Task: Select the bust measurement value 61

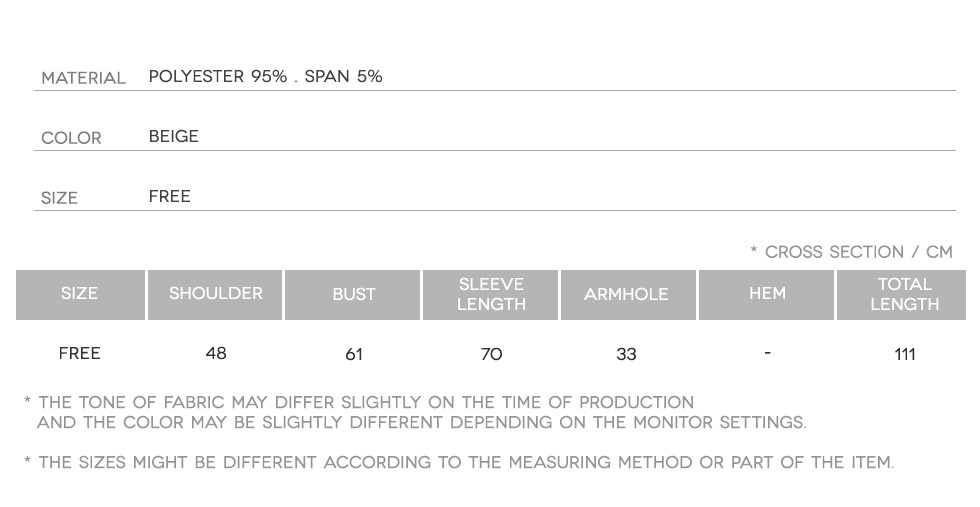Action: pyautogui.click(x=354, y=354)
